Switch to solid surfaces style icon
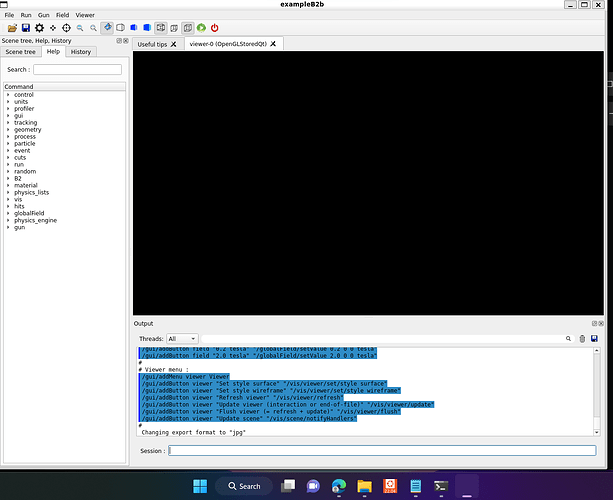 pyautogui.click(x=147, y=28)
